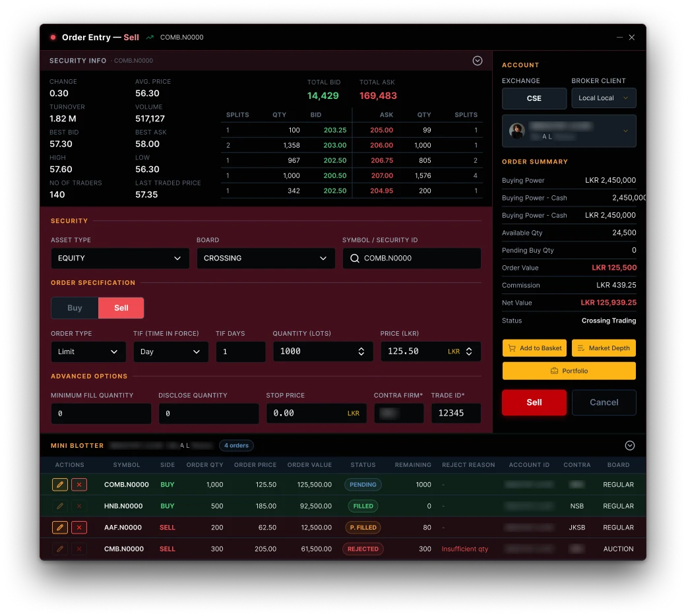Open Market Depth

pyautogui.click(x=604, y=348)
